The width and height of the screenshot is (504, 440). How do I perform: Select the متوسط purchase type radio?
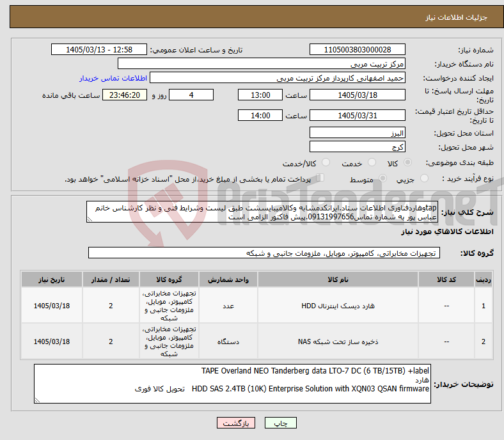tap(382, 178)
